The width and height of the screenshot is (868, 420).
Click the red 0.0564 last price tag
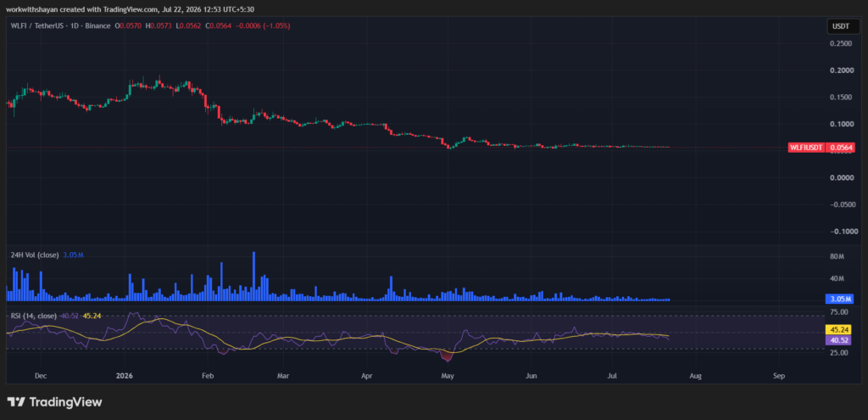coord(840,148)
